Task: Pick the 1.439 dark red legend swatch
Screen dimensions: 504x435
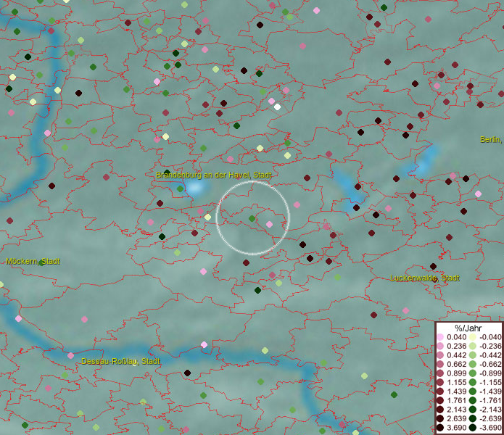Action: (440, 391)
